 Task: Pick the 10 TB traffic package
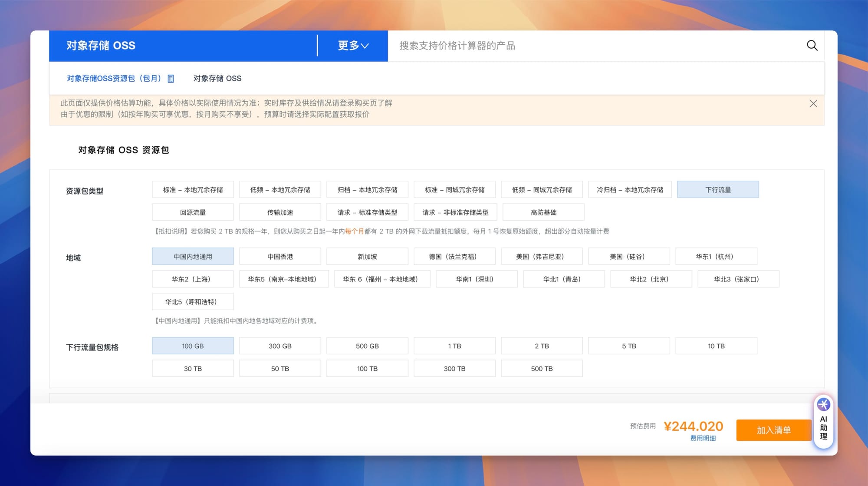tap(716, 346)
